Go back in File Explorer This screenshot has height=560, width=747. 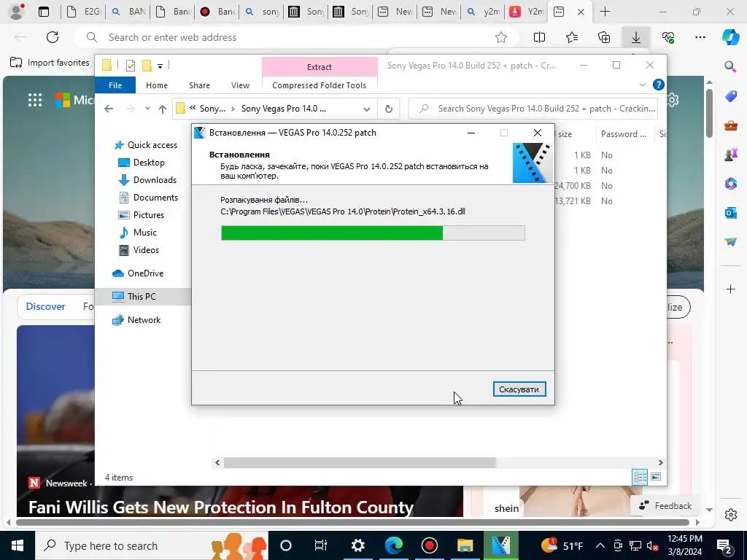pos(109,109)
